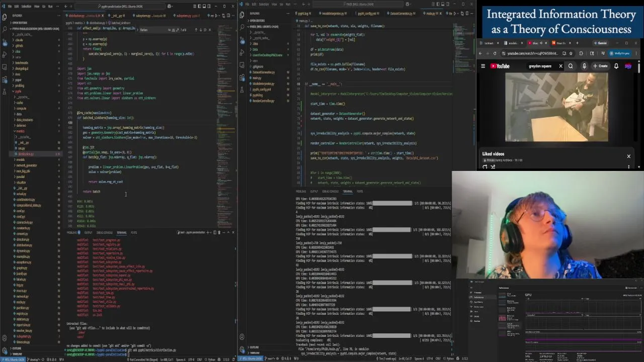Open File menu in left VS Code window
Viewport: 644px width, 362px height.
tap(10, 6)
